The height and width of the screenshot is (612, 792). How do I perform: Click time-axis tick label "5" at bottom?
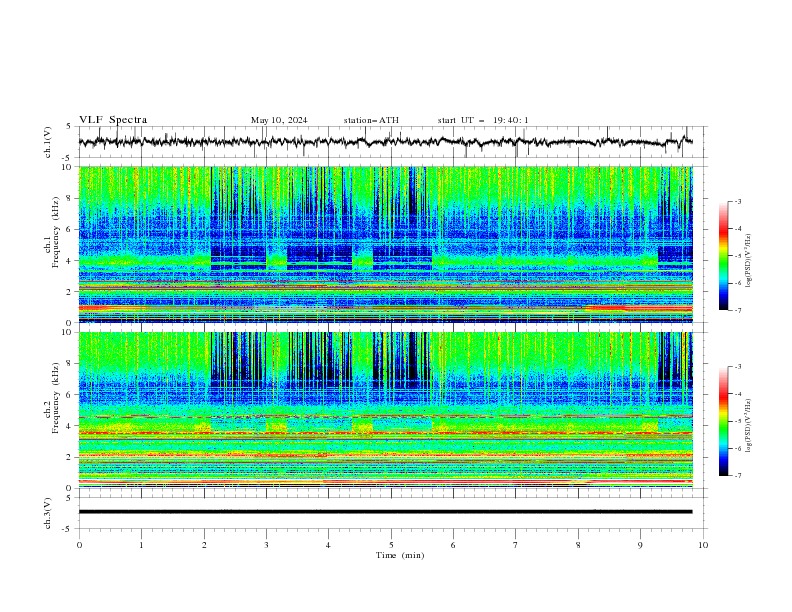(391, 545)
